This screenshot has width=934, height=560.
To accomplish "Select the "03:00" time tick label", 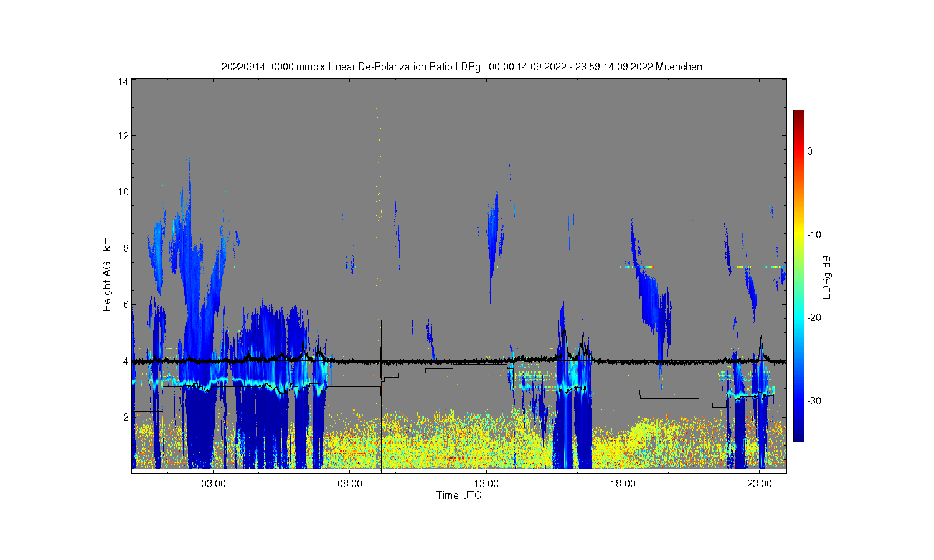I will point(213,483).
